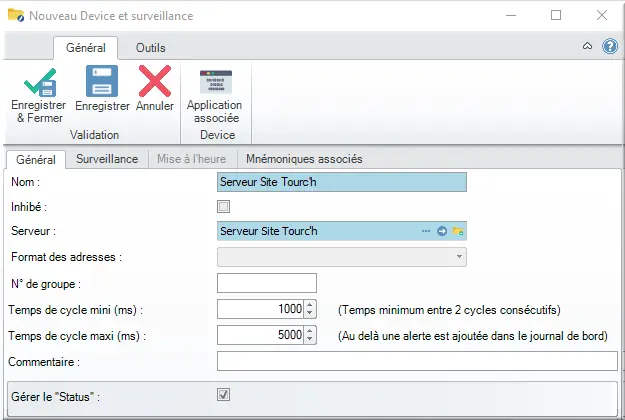Open the Mnémoniques associés tab
Image resolution: width=625 pixels, height=420 pixels.
(x=304, y=159)
